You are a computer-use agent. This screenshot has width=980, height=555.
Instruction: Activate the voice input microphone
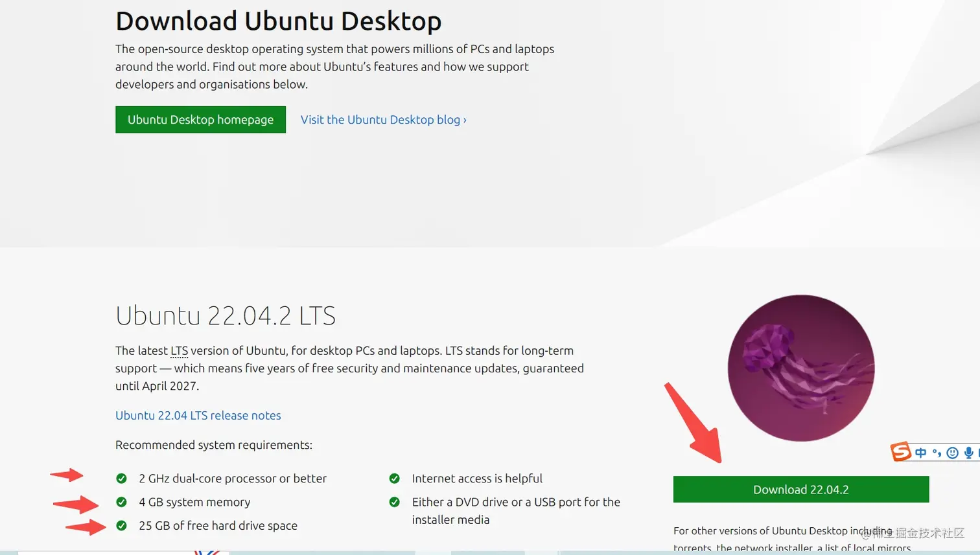pos(968,453)
